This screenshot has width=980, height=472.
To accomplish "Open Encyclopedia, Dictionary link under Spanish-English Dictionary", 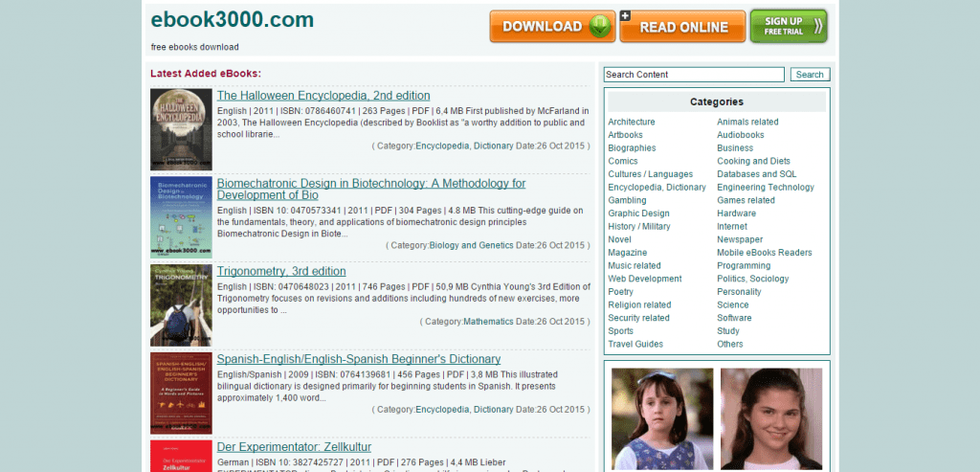I will 464,410.
